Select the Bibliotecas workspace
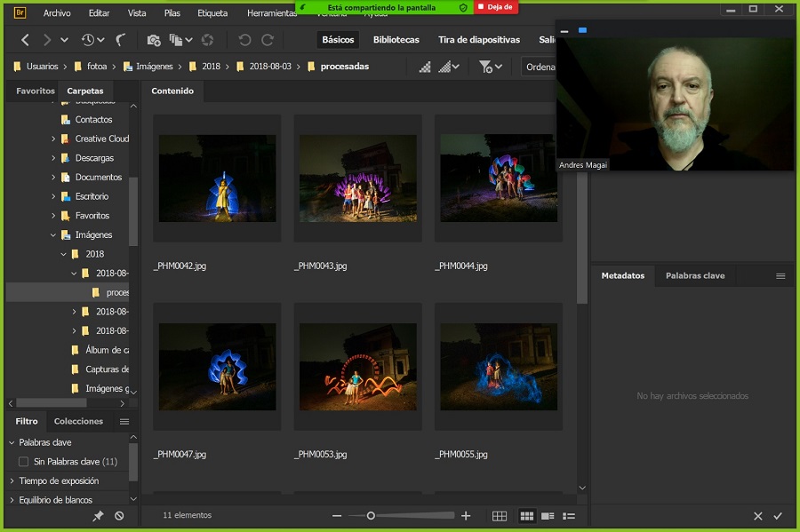This screenshot has height=532, width=800. pos(396,40)
